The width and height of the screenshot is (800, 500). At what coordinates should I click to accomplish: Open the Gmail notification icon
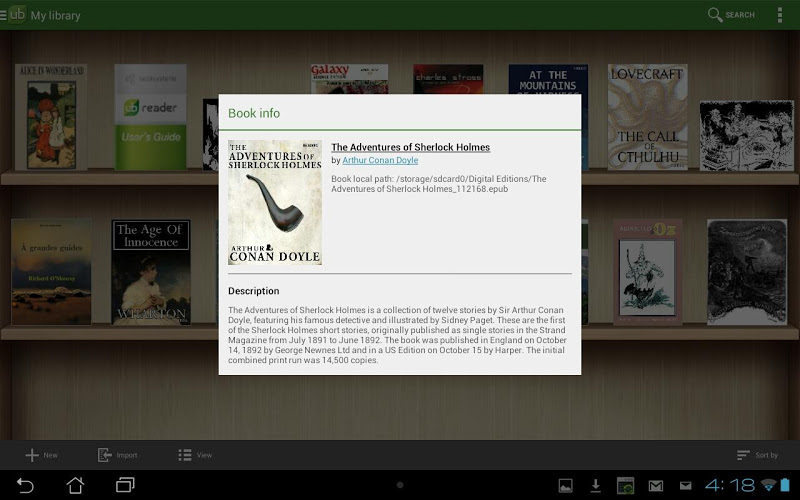656,486
